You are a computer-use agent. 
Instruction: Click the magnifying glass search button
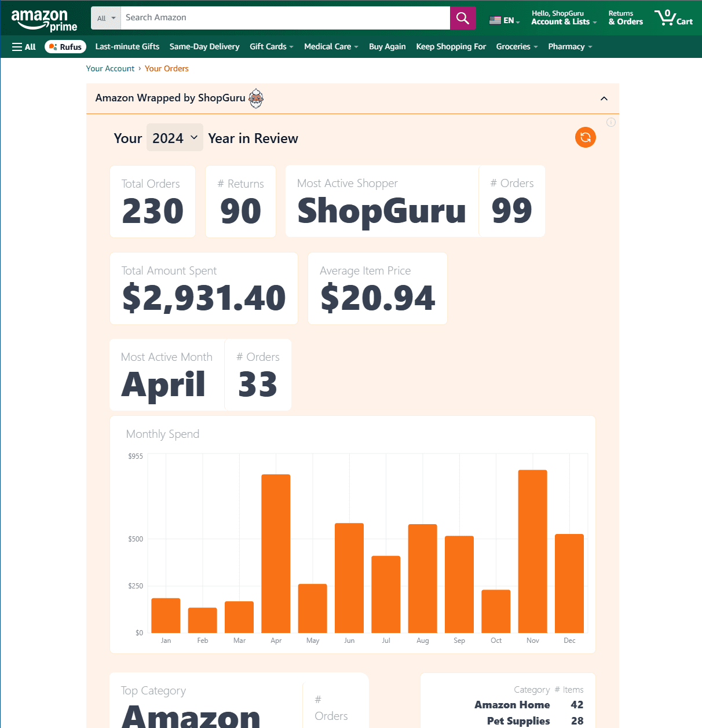coord(463,18)
